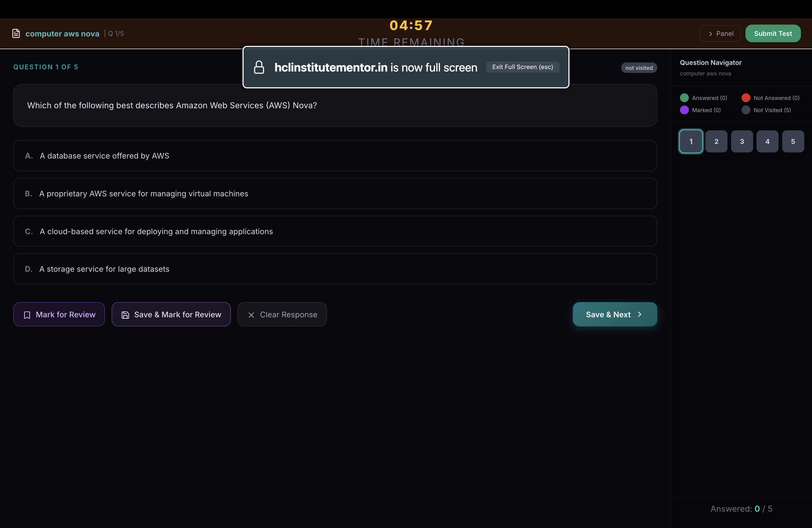Click the green Answered legend dot
This screenshot has height=528, width=812.
pos(684,98)
